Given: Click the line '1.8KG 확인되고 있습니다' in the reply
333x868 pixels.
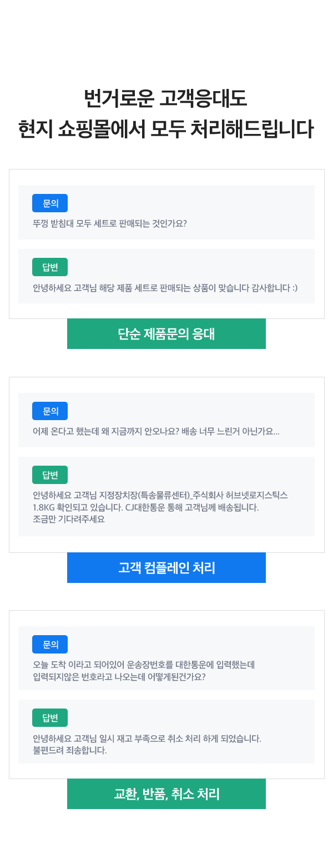Looking at the screenshot, I should pyautogui.click(x=145, y=507).
